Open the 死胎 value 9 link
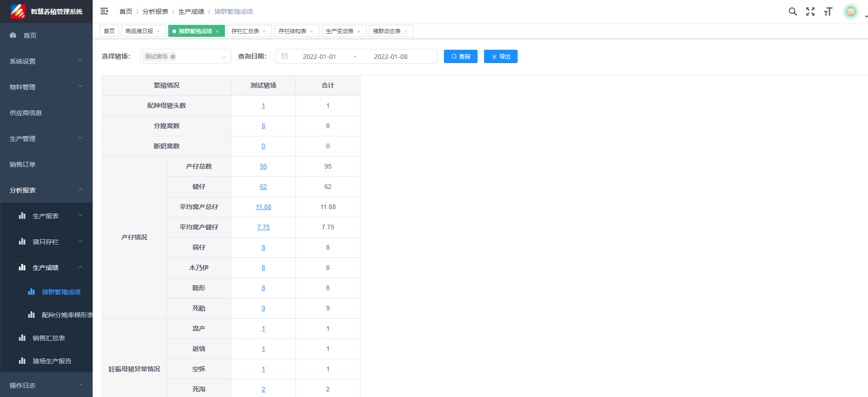 point(263,308)
